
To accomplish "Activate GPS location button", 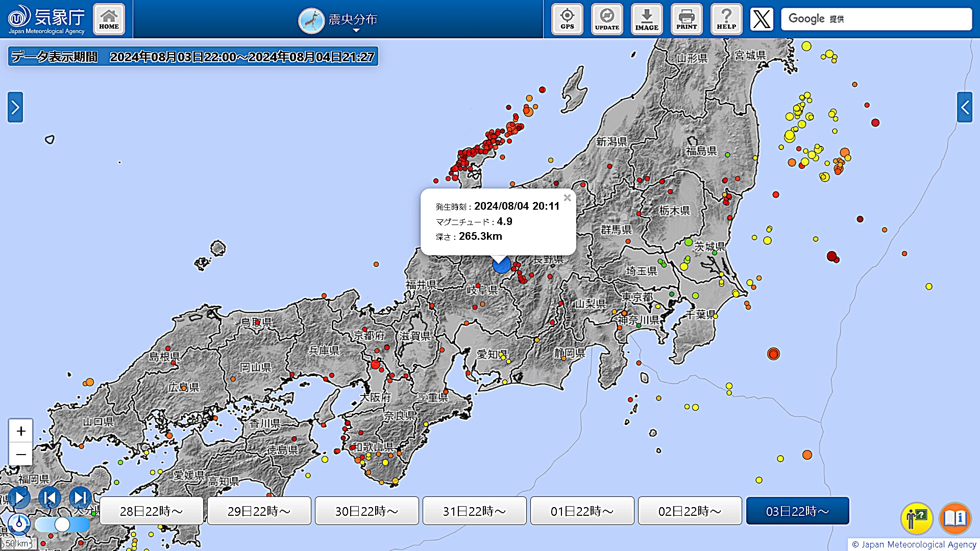I will 567,19.
